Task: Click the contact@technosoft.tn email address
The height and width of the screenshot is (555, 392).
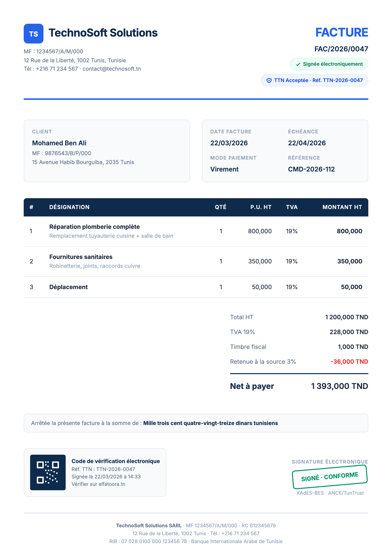Action: (112, 69)
